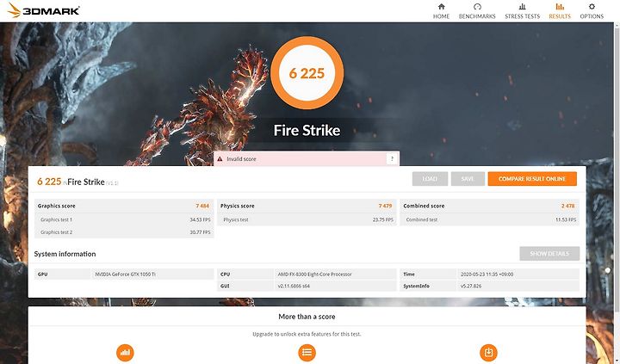Click the NVIDIA GeForce GTX 1050 Ti value
The width and height of the screenshot is (620, 364).
(125, 274)
